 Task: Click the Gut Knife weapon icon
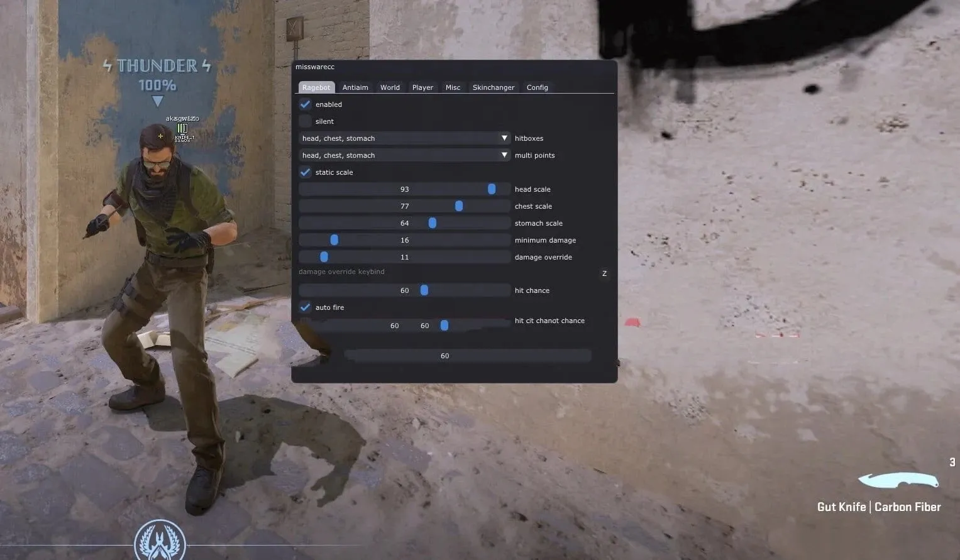(x=898, y=481)
